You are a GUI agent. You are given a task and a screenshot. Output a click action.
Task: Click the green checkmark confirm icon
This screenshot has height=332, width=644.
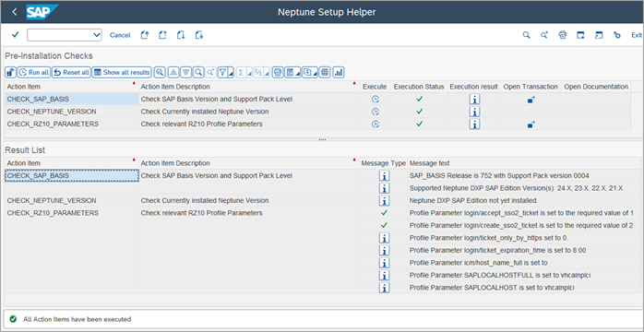(15, 35)
